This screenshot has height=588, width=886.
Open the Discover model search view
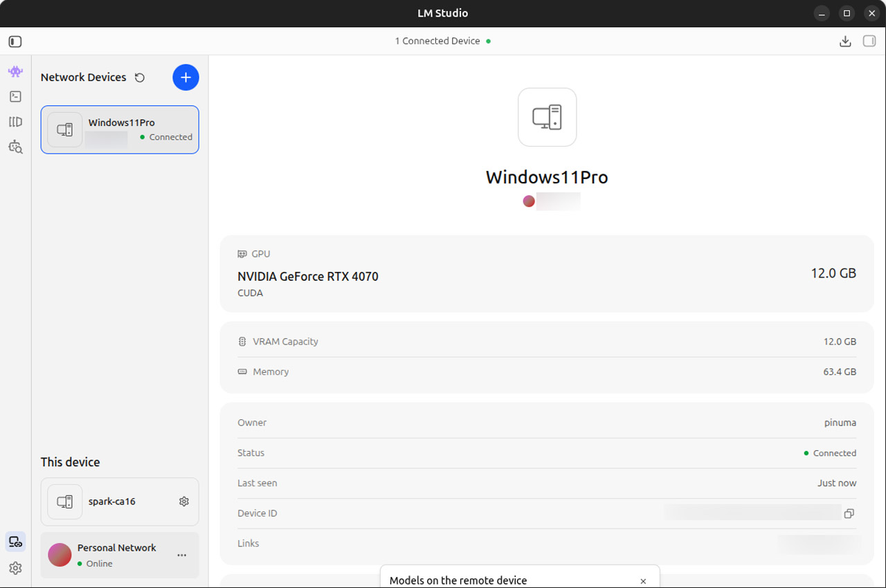tap(15, 147)
